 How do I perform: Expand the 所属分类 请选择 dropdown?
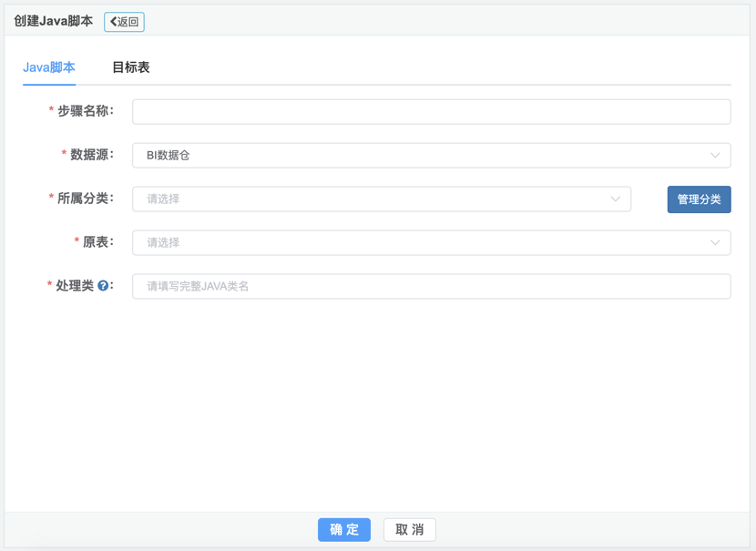[373, 199]
